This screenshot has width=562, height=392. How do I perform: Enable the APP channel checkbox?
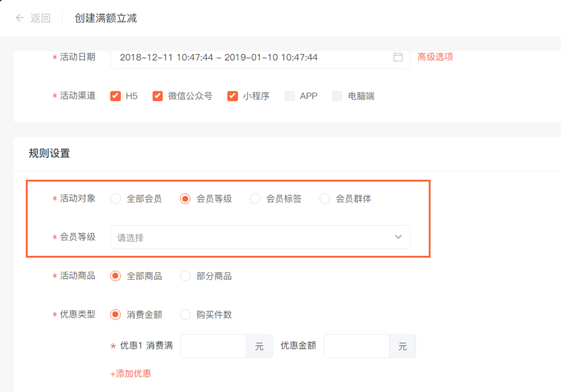coord(290,96)
